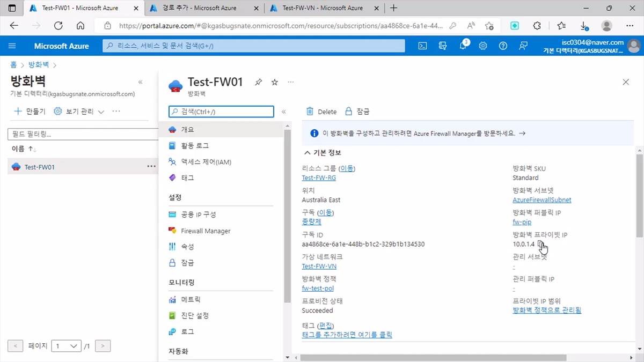The image size is (644, 362).
Task: Sort the list by 이름 column
Action: 24,149
